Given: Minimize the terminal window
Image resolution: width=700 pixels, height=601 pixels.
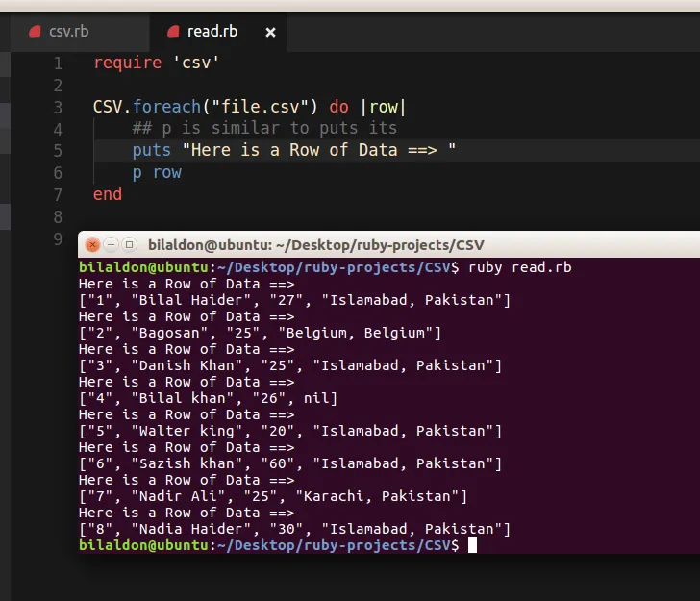Looking at the screenshot, I should click(x=111, y=244).
